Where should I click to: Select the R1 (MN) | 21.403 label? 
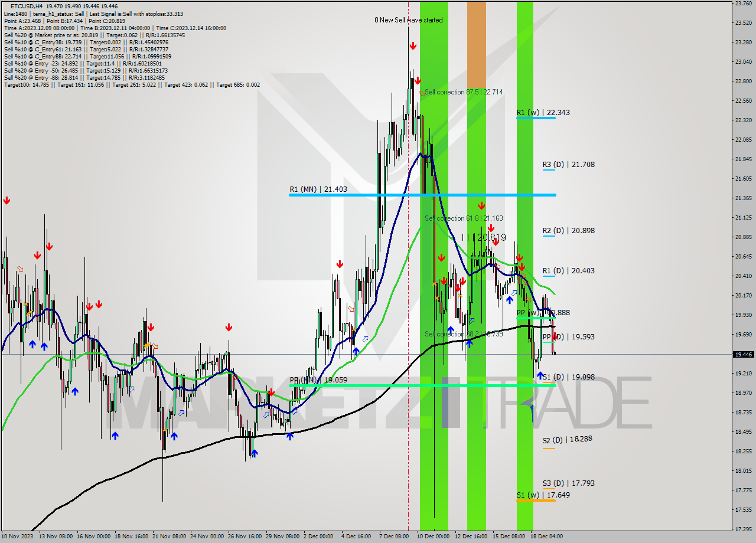point(318,189)
